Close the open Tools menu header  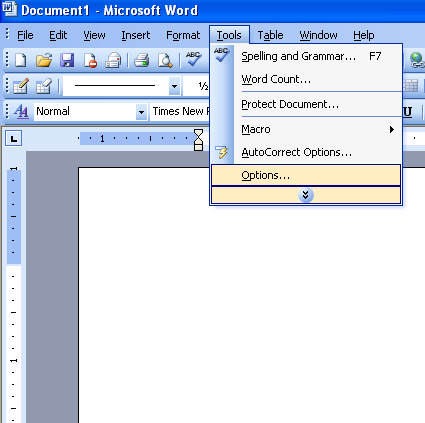click(x=229, y=35)
